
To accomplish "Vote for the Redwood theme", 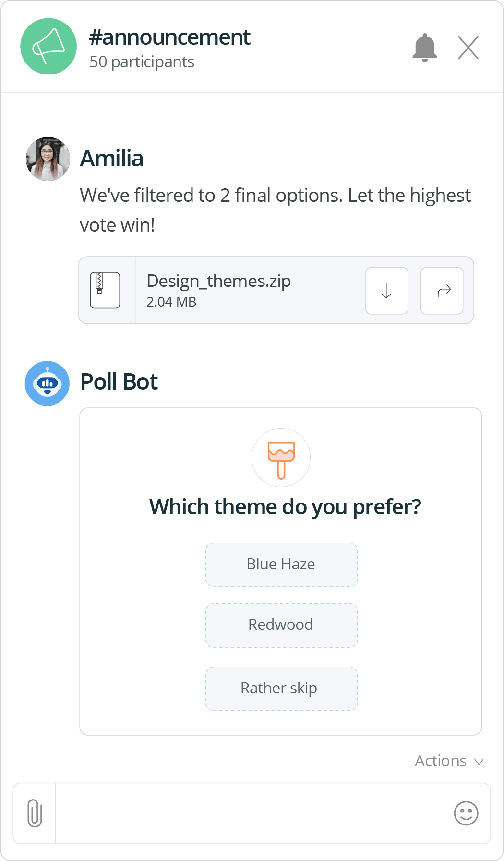I will (x=281, y=625).
